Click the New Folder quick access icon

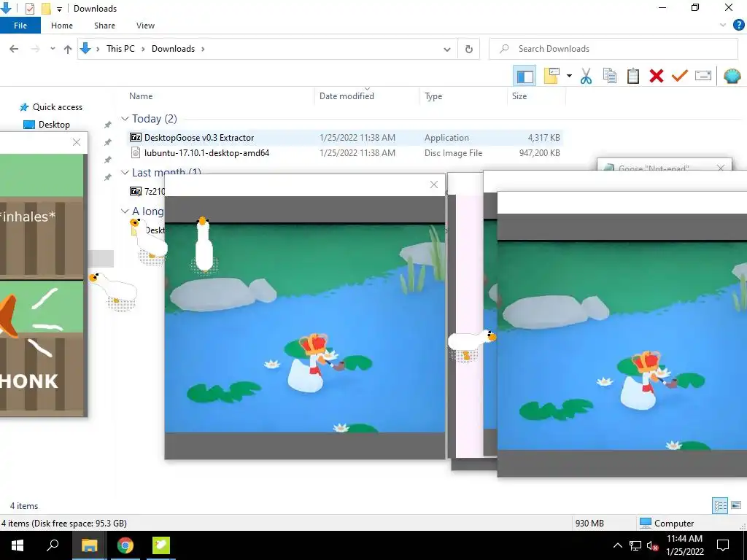click(x=46, y=9)
